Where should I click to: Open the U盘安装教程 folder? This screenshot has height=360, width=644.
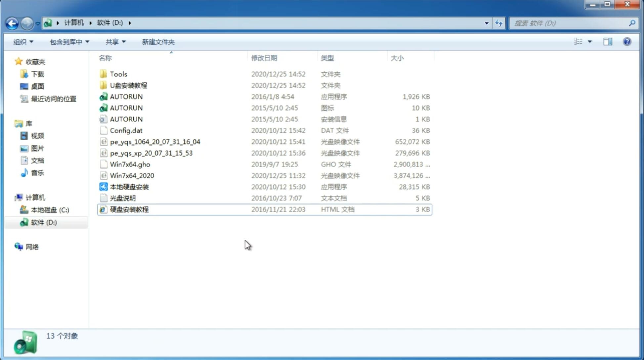[x=128, y=85]
